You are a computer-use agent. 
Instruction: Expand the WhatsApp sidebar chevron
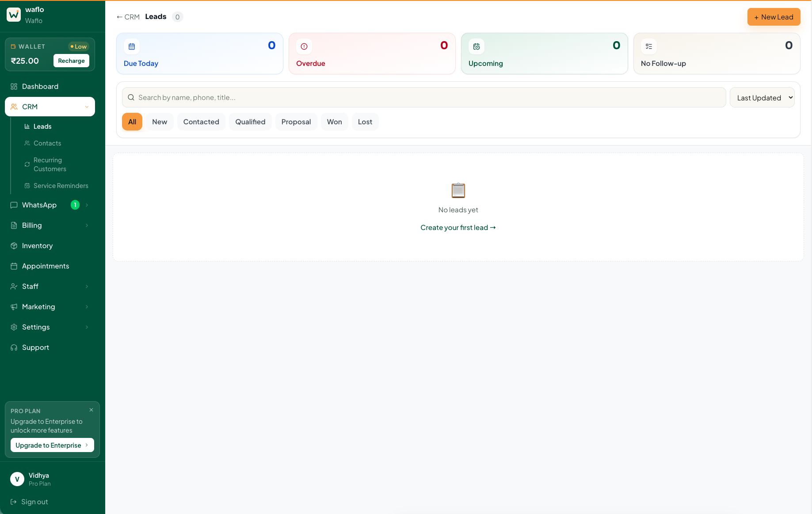coord(87,205)
